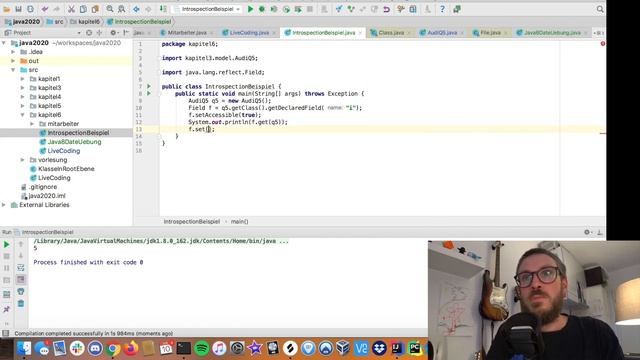
Task: Expand the kapitel1 package
Action: [22, 79]
